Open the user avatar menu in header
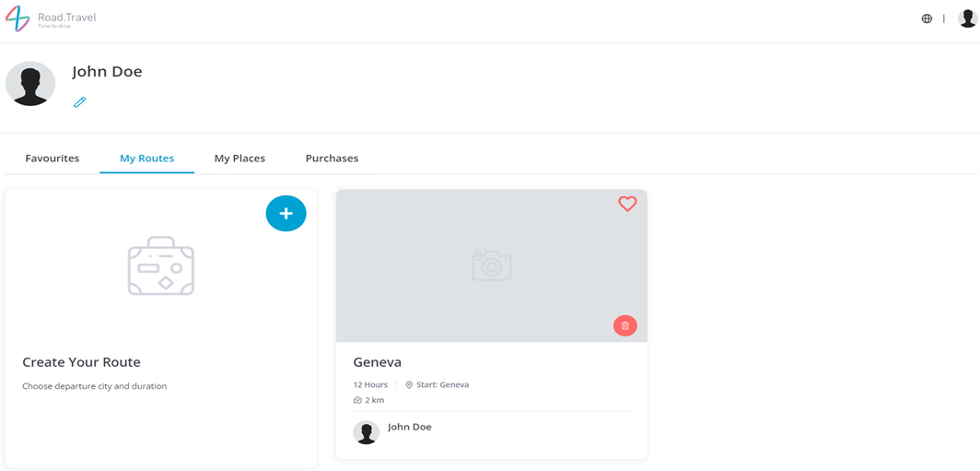The width and height of the screenshot is (980, 471). (x=967, y=18)
